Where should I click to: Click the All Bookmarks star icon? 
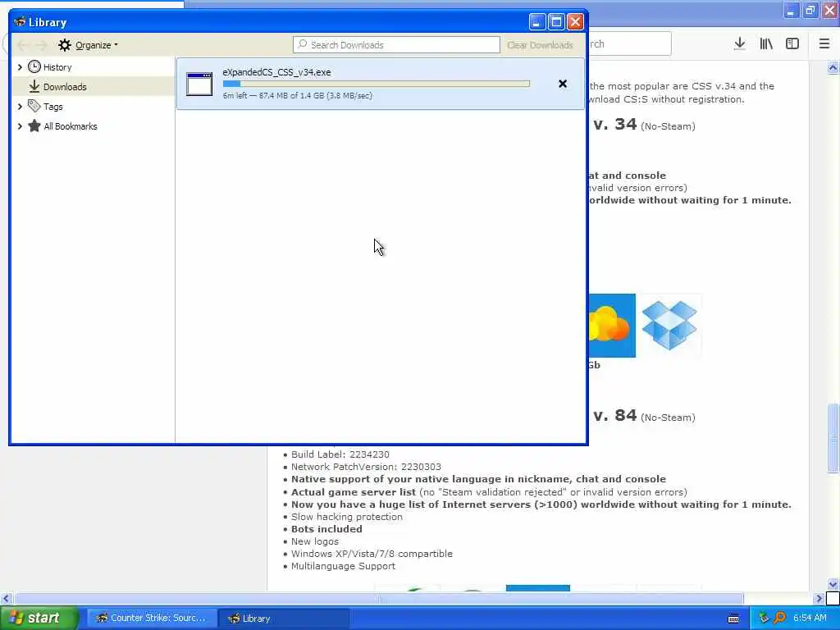click(x=34, y=126)
